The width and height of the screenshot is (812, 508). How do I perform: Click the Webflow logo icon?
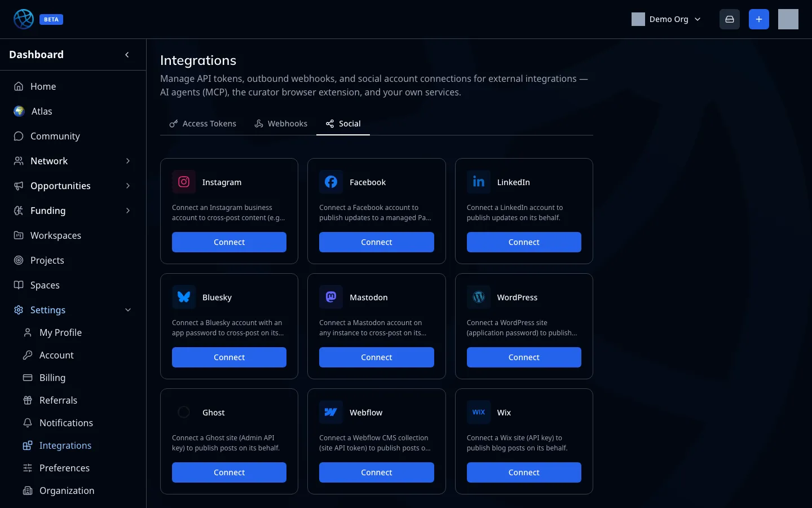point(331,412)
